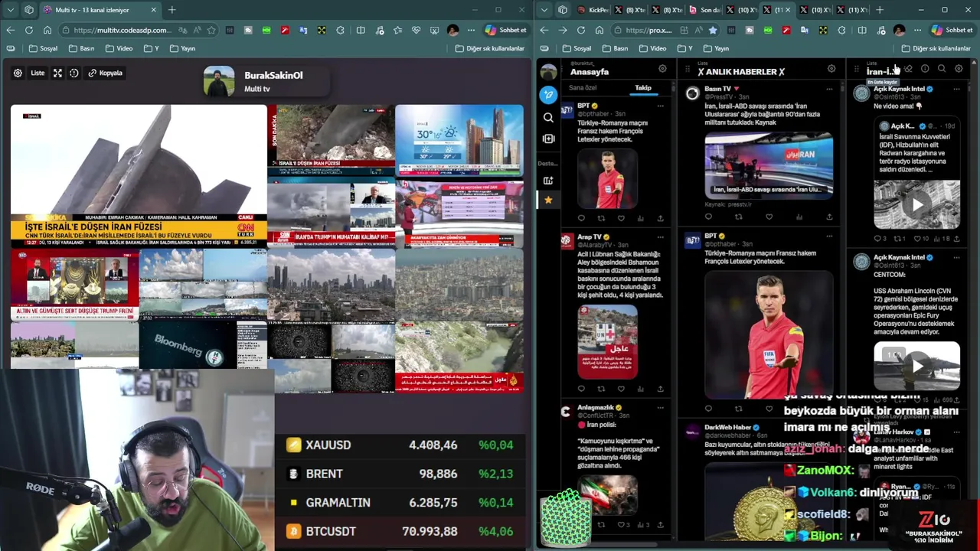The image size is (980, 551).
Task: Click Sohbet et Copilot button in right browser
Action: point(952,30)
